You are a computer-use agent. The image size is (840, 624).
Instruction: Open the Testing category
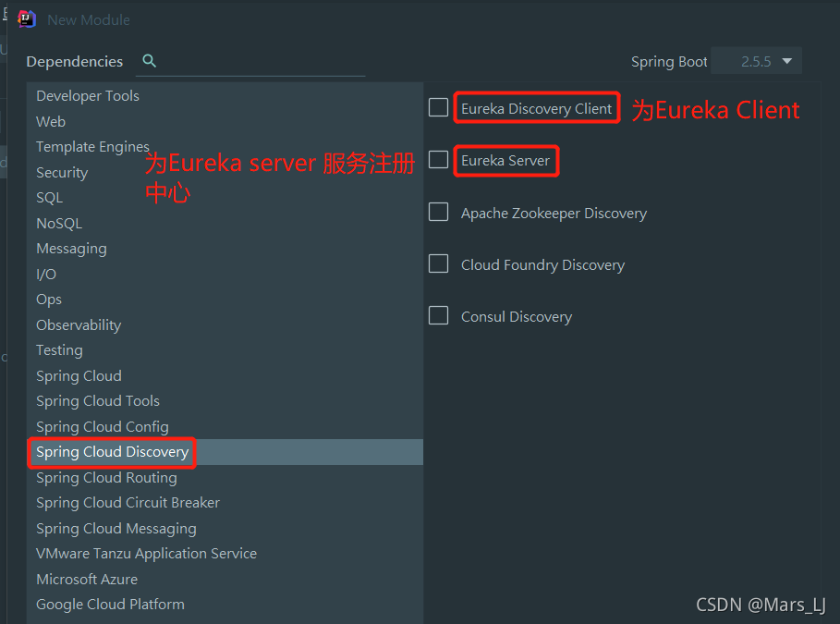point(225,350)
